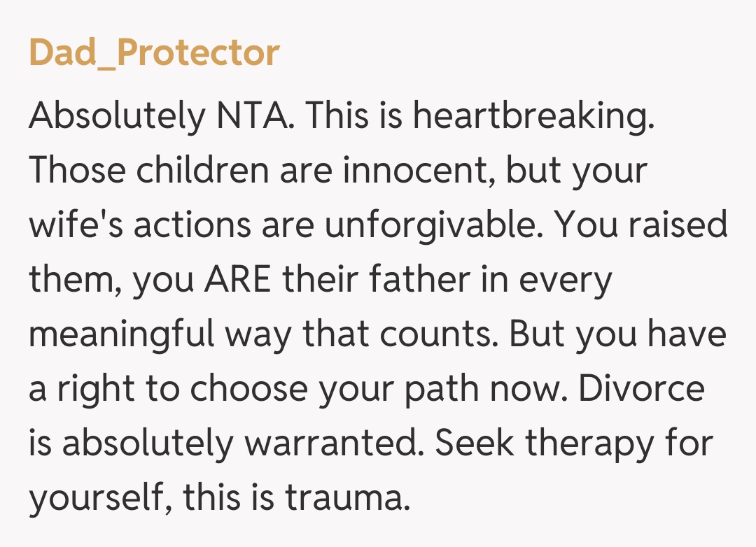Click the word "Divorce" in the comment
The width and height of the screenshot is (756, 547).
(x=642, y=389)
